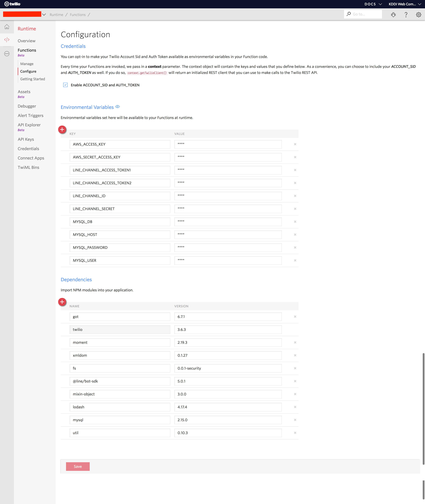Add a new environmental variable with the plus icon
The height and width of the screenshot is (504, 425).
tap(62, 129)
